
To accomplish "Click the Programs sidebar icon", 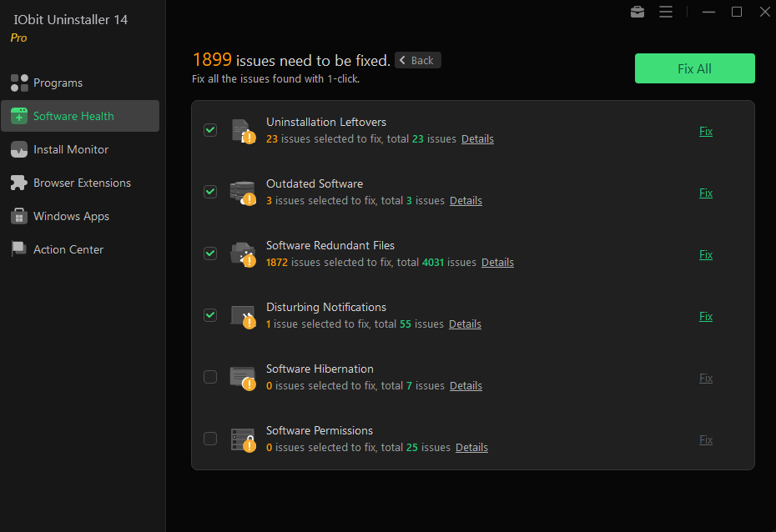I will pos(19,83).
